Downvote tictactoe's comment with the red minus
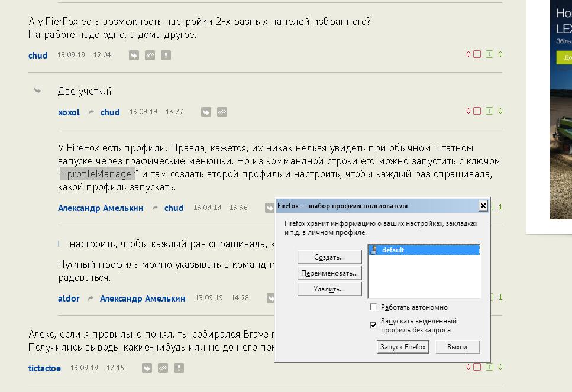Viewport: 572px width, 392px height. (477, 367)
